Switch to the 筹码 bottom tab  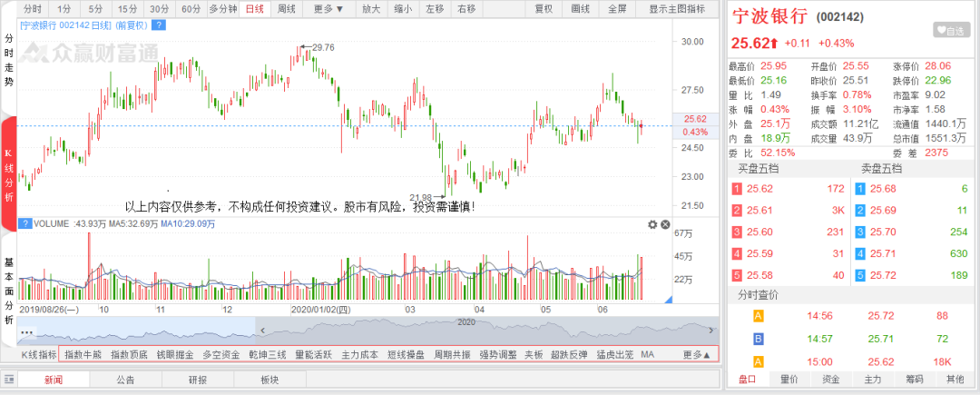[914, 380]
